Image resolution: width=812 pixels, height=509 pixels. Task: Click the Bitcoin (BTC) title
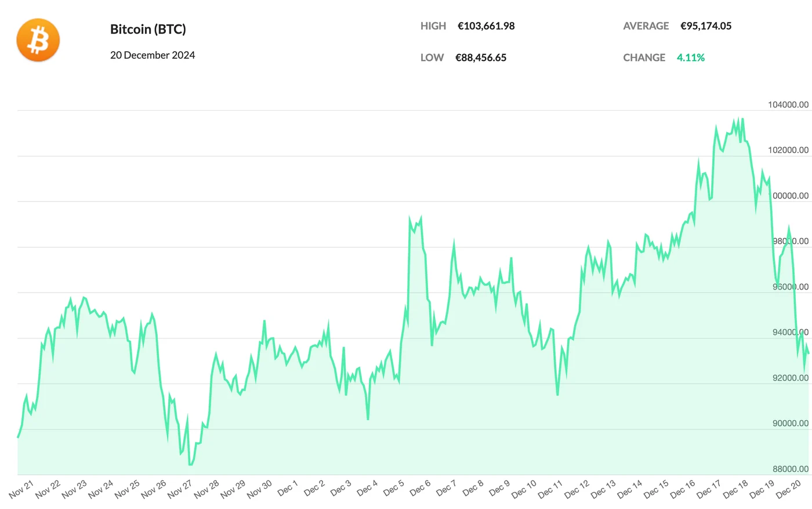[148, 29]
